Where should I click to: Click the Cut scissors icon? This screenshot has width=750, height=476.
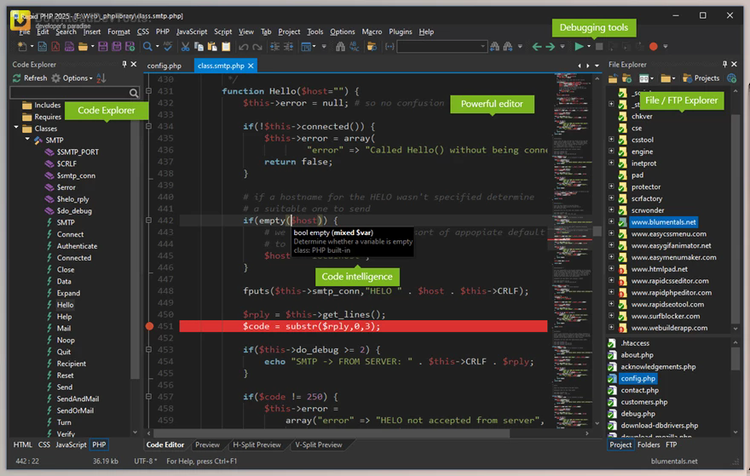185,46
